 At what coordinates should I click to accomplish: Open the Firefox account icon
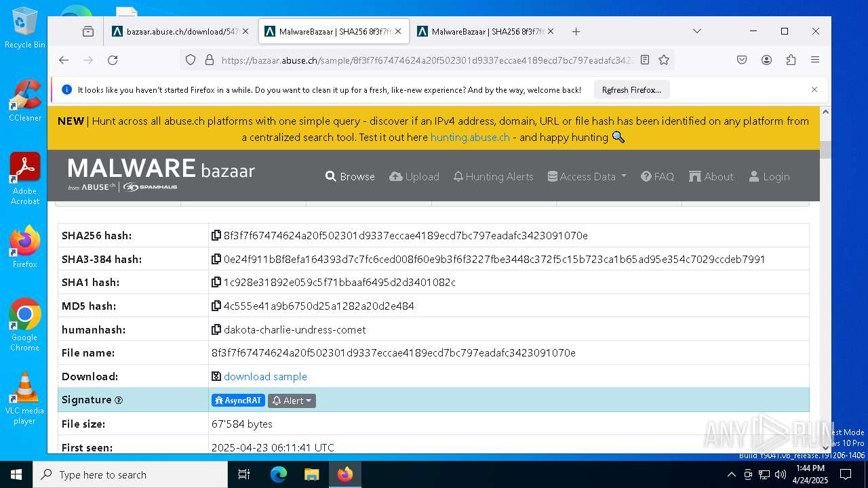pyautogui.click(x=766, y=60)
